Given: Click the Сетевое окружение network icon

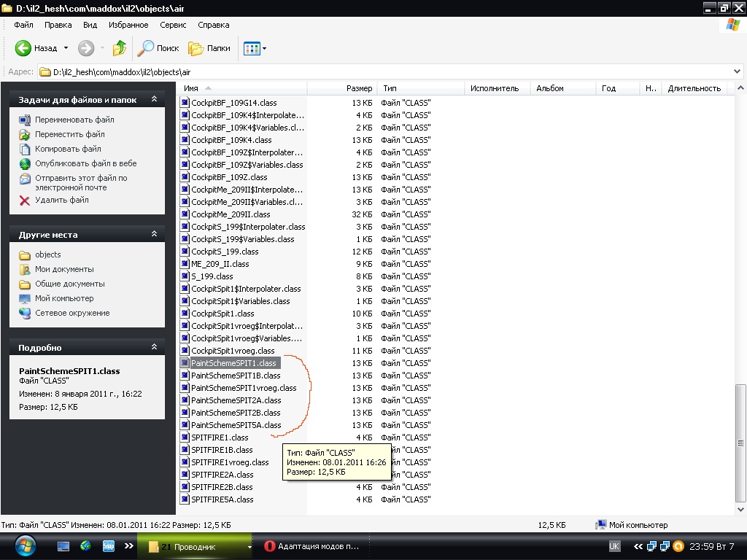Looking at the screenshot, I should 25,314.
